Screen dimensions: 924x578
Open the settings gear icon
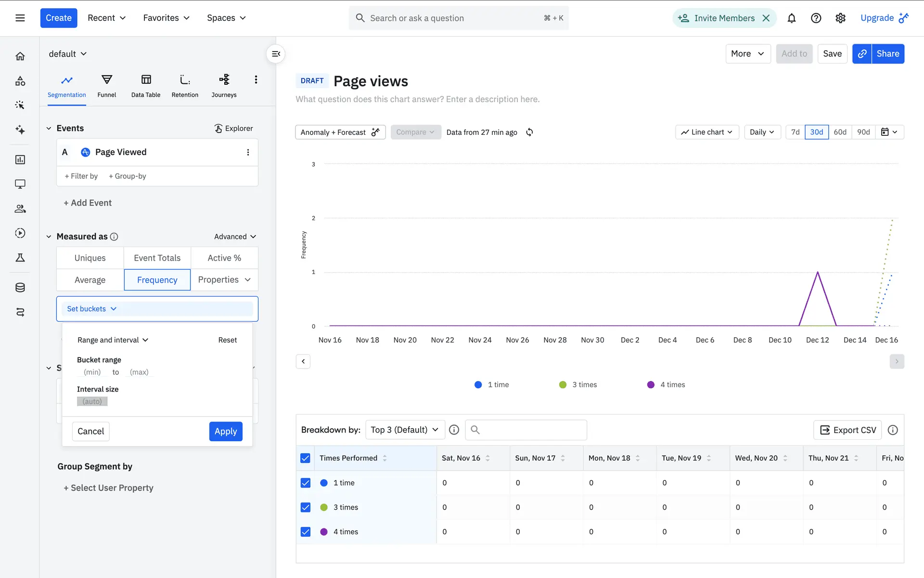[x=840, y=18]
